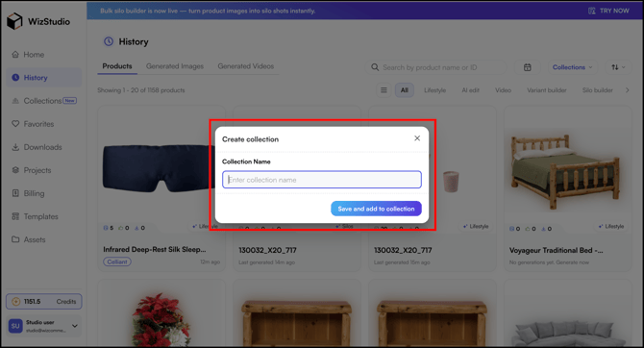The image size is (644, 348).
Task: Select the Video filter chip
Action: coord(503,90)
